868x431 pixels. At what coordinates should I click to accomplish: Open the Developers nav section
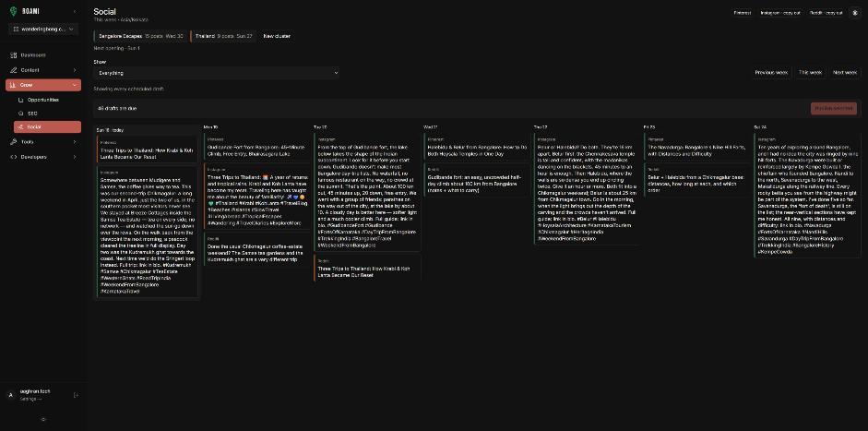pos(43,157)
